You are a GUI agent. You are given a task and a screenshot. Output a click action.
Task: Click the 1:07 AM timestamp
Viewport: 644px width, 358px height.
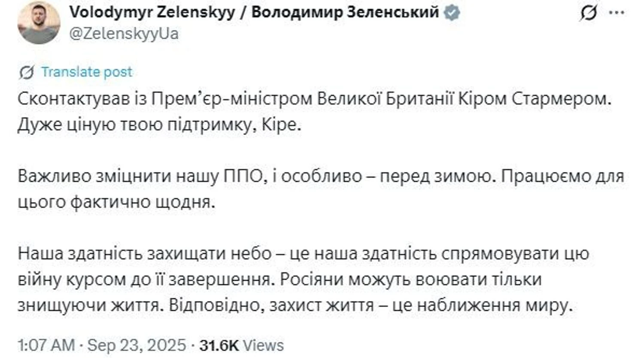coord(46,345)
